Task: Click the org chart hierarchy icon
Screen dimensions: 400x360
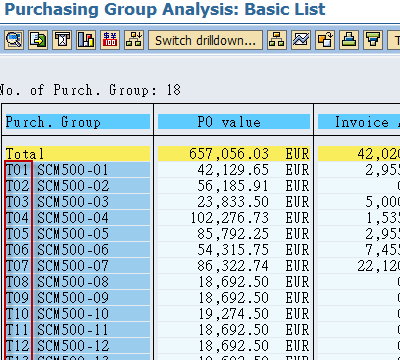Action: 277,40
